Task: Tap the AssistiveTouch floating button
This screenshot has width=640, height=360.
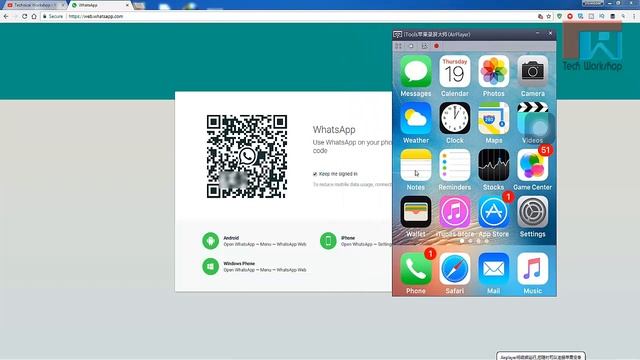Action: click(x=540, y=128)
